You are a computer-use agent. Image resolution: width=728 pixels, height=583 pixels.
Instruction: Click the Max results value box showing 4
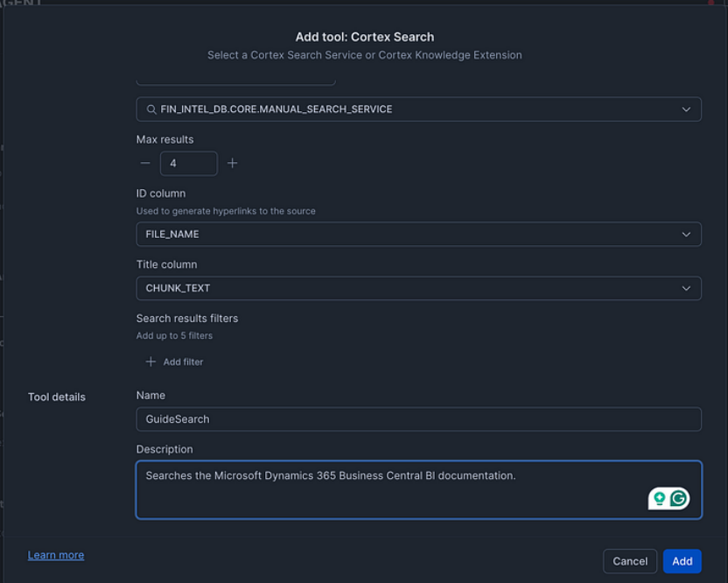(x=188, y=163)
